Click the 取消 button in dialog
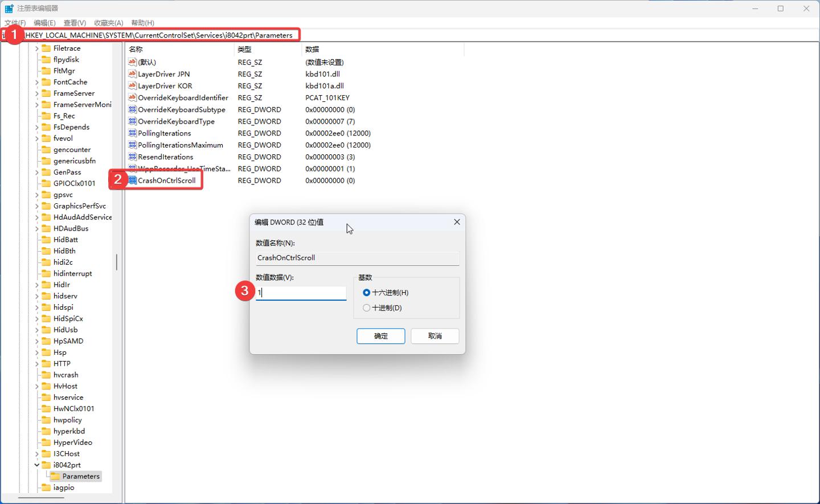Viewport: 820px width, 504px height. pyautogui.click(x=434, y=336)
